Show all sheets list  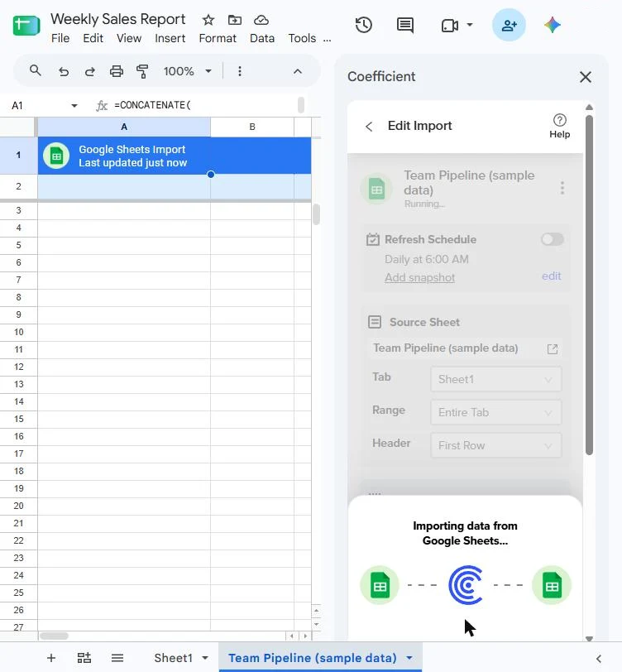tap(117, 657)
